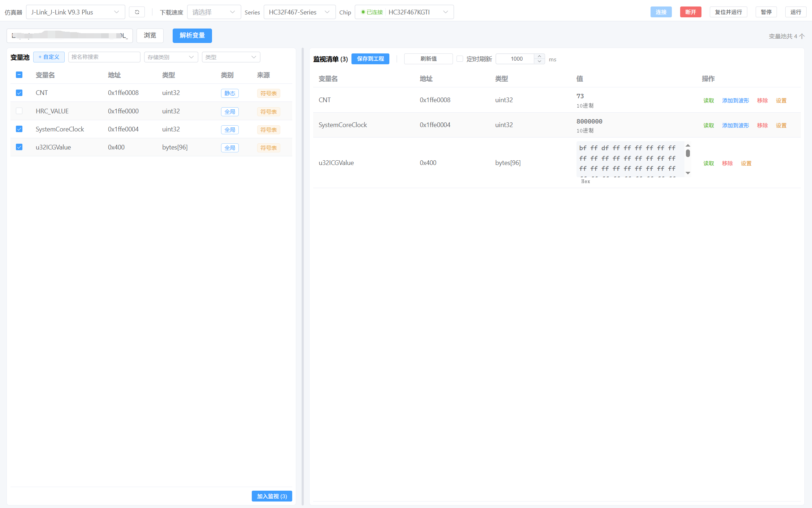812x508 pixels.
Task: Click the hex value scrollbar thumb for u32ICGValue
Action: tap(688, 153)
